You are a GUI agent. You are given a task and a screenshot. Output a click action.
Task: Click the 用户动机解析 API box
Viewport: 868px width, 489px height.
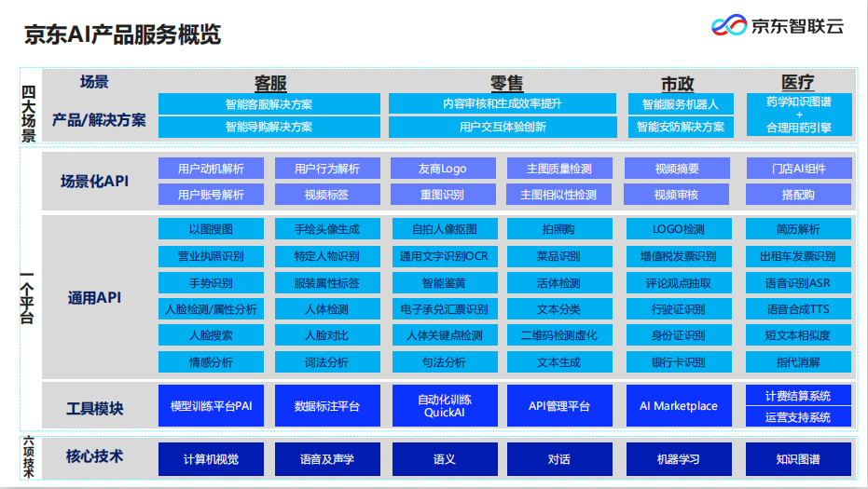click(211, 169)
